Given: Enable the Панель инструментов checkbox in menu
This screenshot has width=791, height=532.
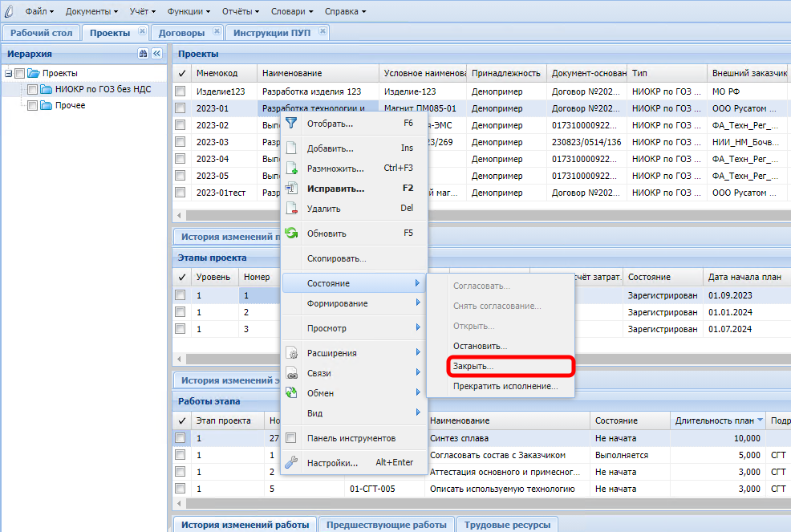Looking at the screenshot, I should point(291,438).
